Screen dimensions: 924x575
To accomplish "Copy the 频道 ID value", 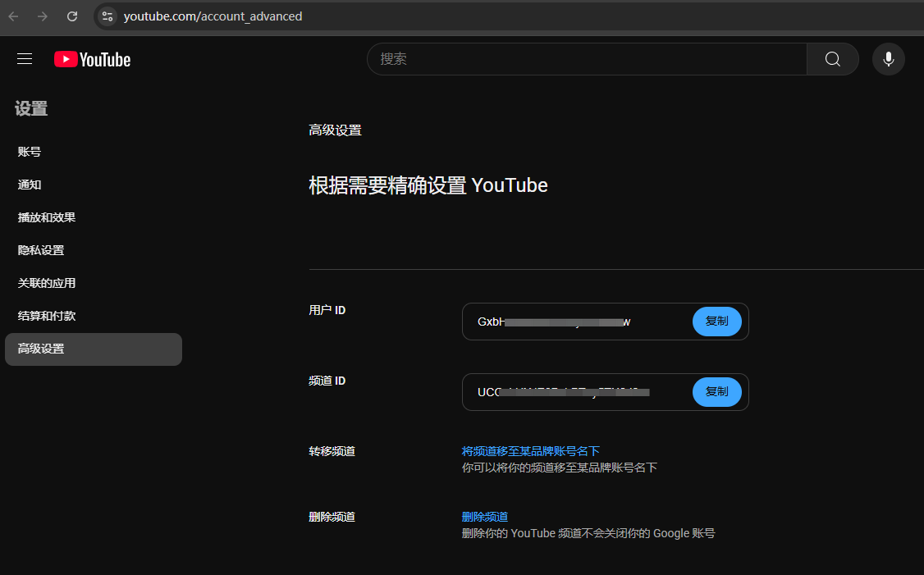I will point(716,392).
